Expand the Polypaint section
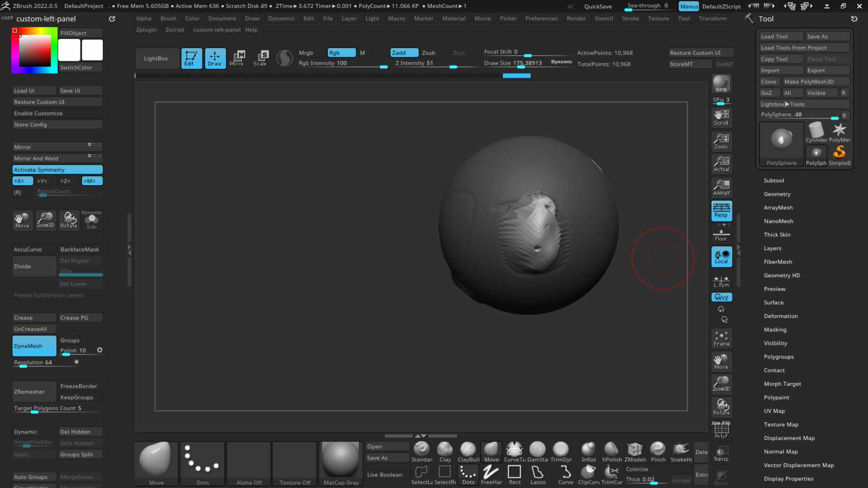This screenshot has width=868, height=488. click(x=776, y=398)
